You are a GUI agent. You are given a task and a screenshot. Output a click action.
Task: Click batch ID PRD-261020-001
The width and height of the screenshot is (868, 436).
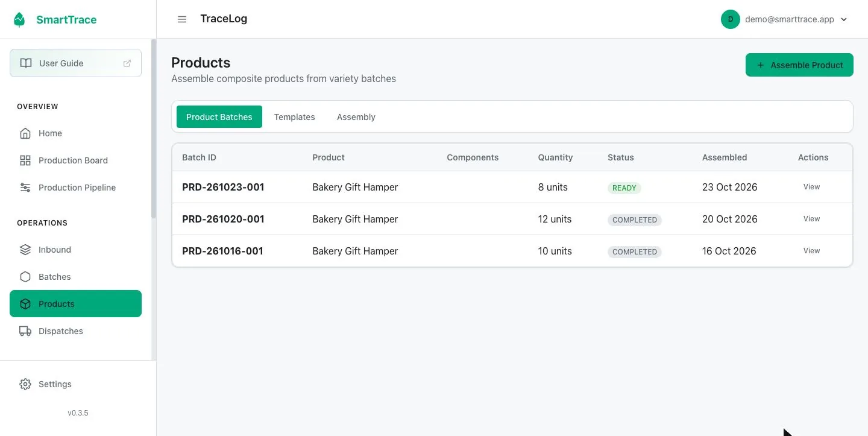(x=223, y=219)
